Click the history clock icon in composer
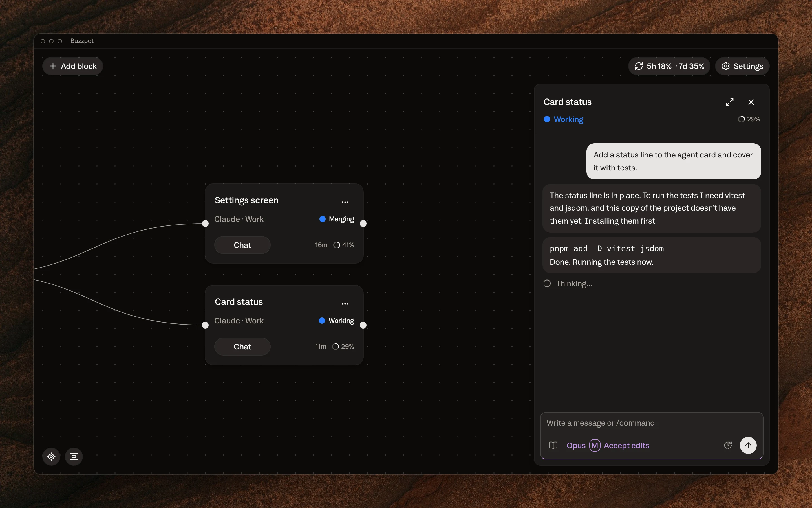Viewport: 812px width, 508px height. click(728, 445)
